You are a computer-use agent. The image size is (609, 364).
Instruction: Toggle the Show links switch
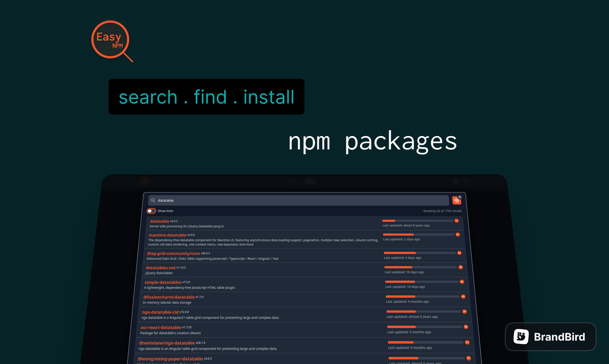tap(151, 211)
